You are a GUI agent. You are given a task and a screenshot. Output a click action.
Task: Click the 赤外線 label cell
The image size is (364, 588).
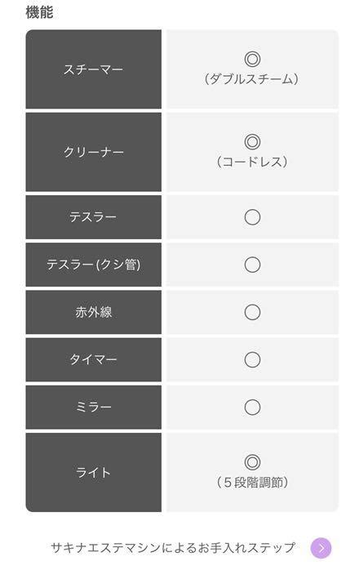pyautogui.click(x=93, y=312)
